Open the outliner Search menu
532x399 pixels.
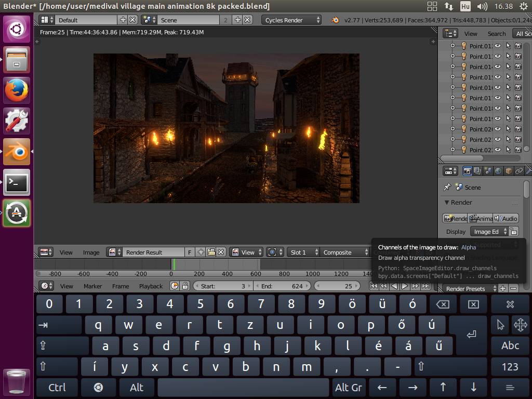tap(497, 34)
